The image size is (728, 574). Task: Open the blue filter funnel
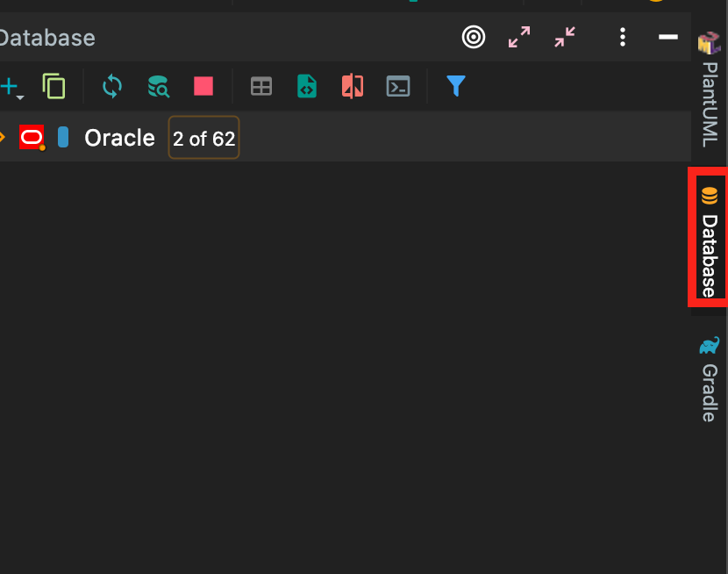pos(455,86)
